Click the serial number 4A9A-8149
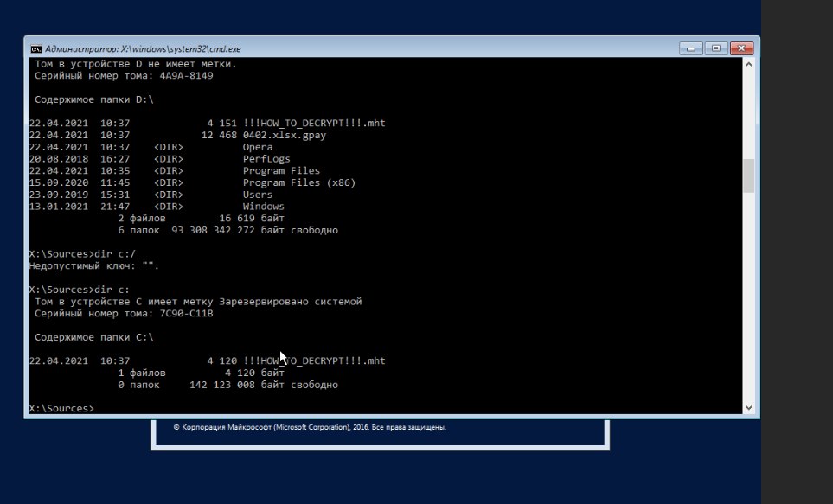The width and height of the screenshot is (833, 504). (x=187, y=75)
